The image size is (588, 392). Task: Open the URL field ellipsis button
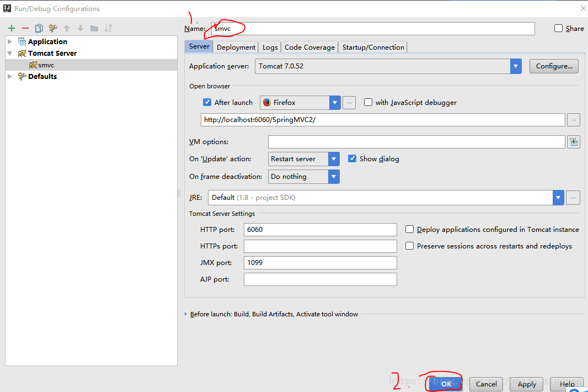574,120
